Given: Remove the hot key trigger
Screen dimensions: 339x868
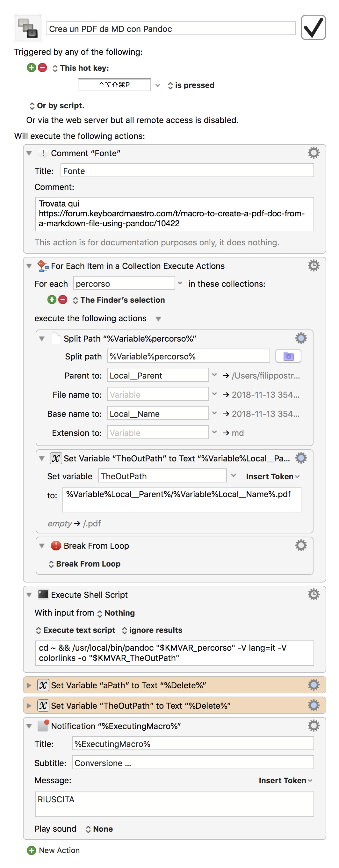Looking at the screenshot, I should pos(42,68).
